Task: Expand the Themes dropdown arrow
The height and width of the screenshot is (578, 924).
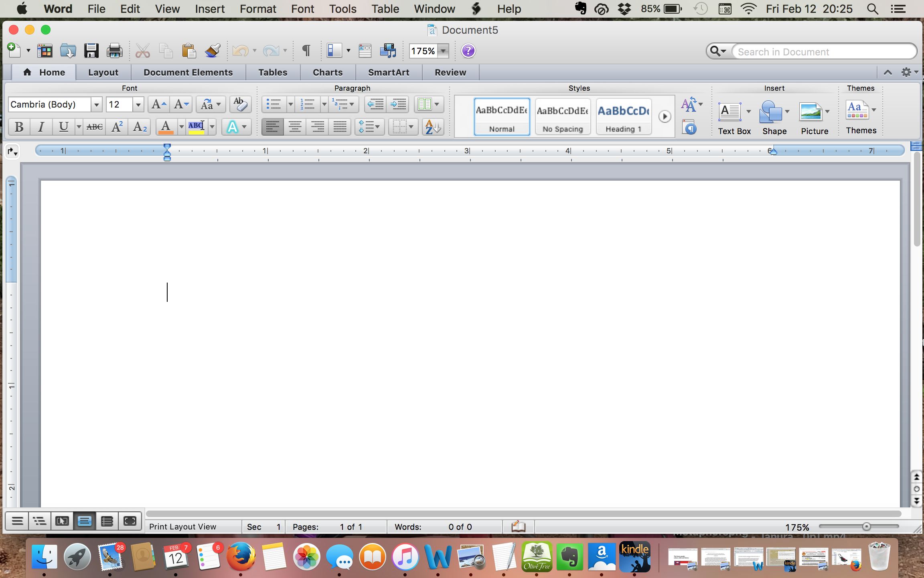Action: (x=874, y=110)
